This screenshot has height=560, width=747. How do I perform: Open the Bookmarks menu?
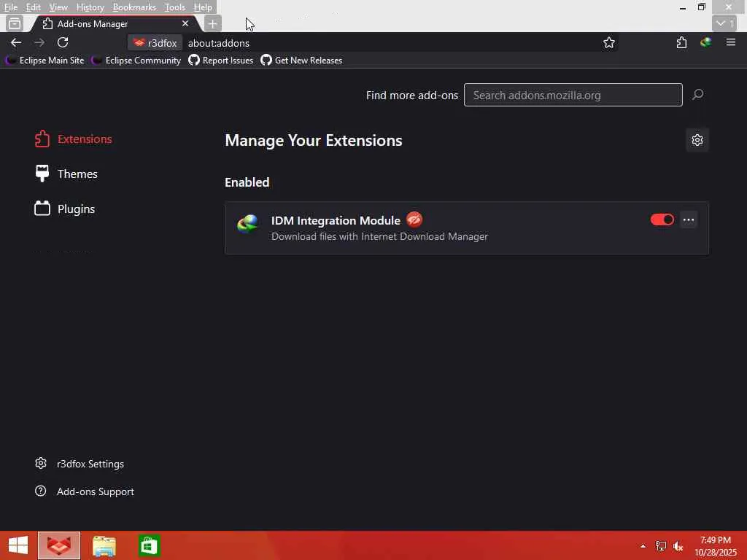point(134,7)
